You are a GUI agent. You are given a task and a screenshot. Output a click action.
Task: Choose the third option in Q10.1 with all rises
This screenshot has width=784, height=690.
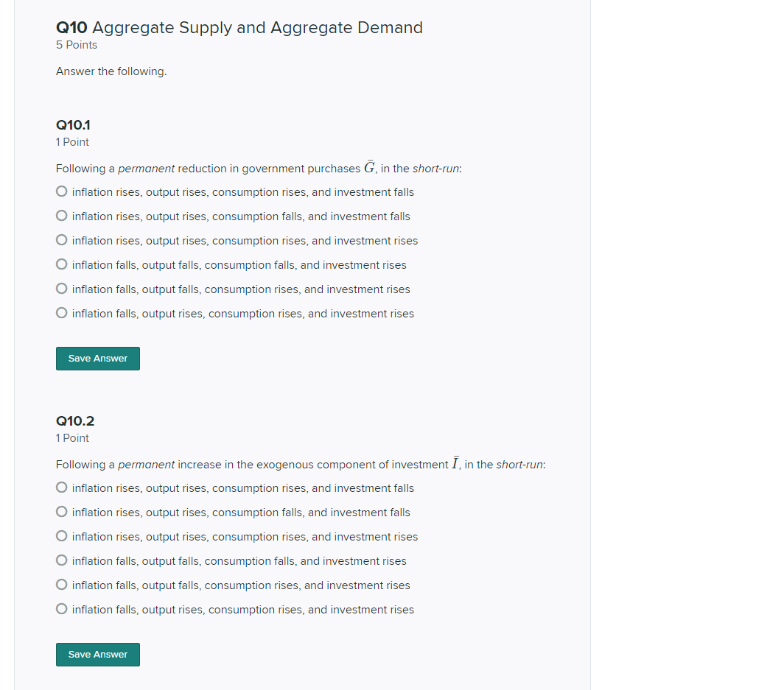tap(62, 239)
